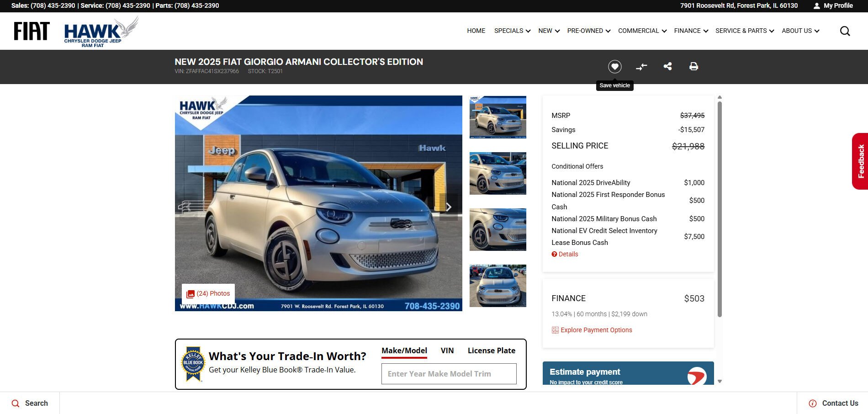Screen dimensions: 868x414
Task: Click the My Profile user icon
Action: pos(817,6)
